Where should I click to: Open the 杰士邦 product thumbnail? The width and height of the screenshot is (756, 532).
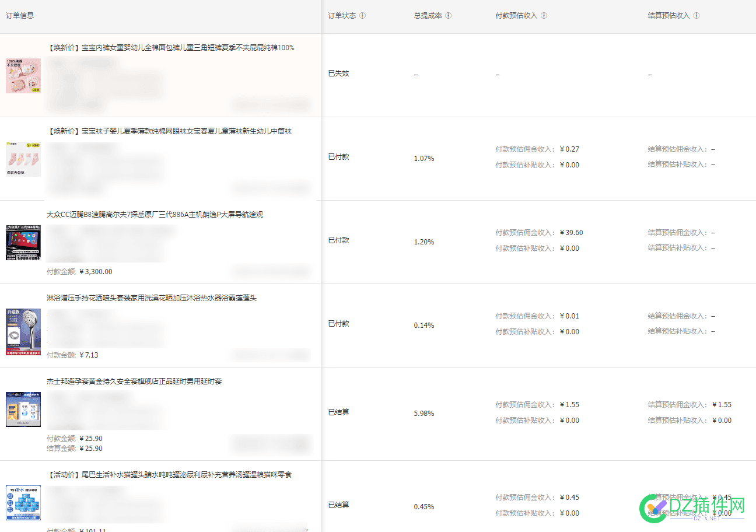(23, 409)
